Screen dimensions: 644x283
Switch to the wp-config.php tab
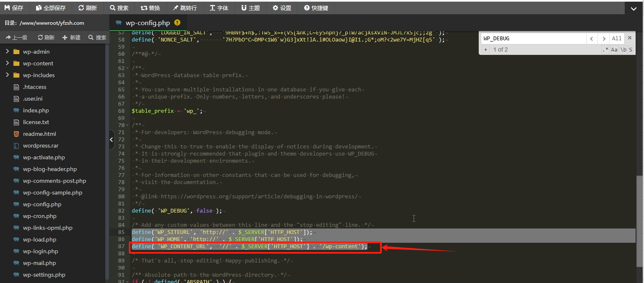(x=148, y=23)
